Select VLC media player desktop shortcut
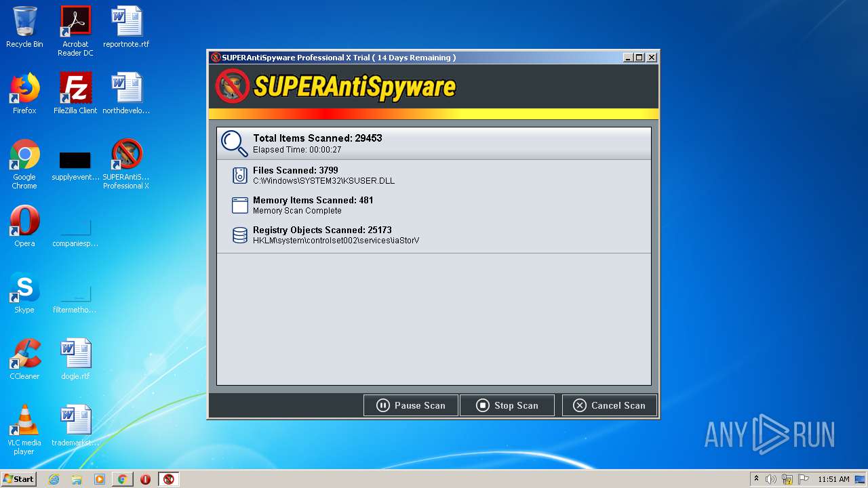868x488 pixels. 24,430
